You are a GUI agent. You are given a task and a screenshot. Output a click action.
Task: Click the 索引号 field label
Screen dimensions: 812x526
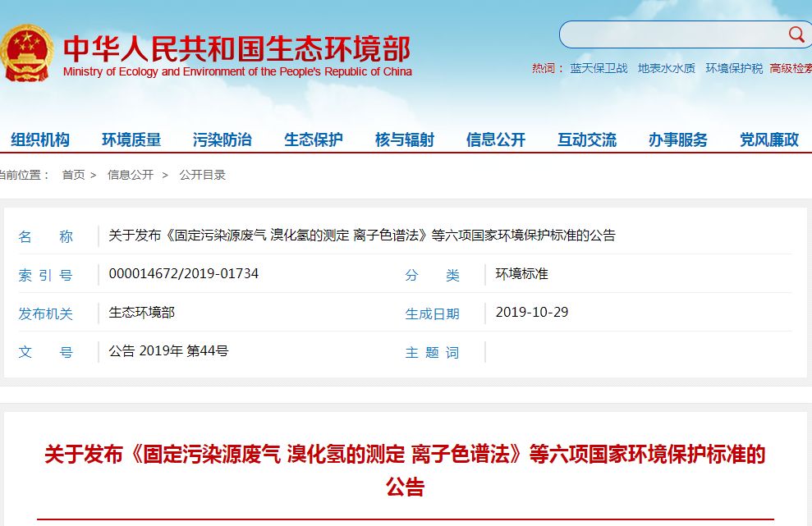tap(45, 275)
